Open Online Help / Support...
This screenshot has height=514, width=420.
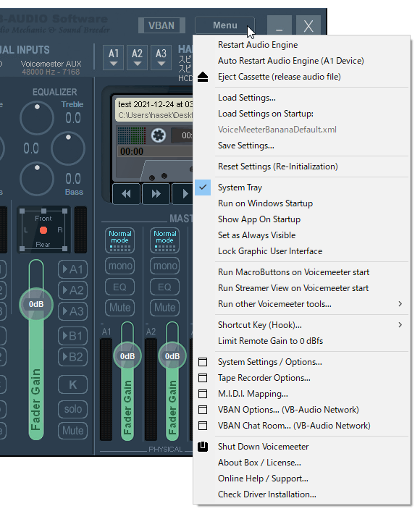point(301,479)
